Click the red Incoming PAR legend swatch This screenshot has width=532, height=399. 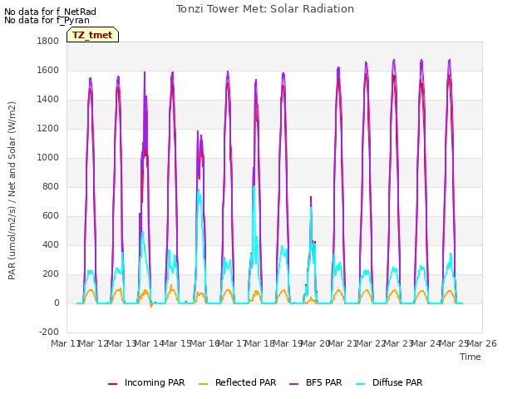(113, 384)
